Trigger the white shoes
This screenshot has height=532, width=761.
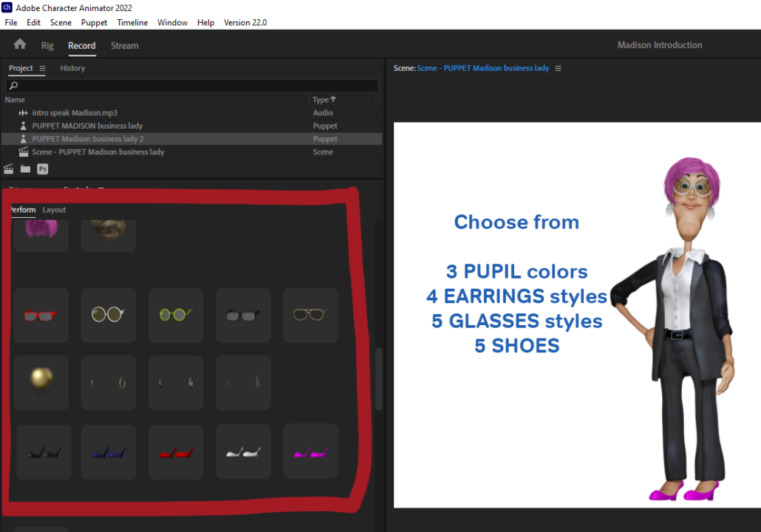243,452
